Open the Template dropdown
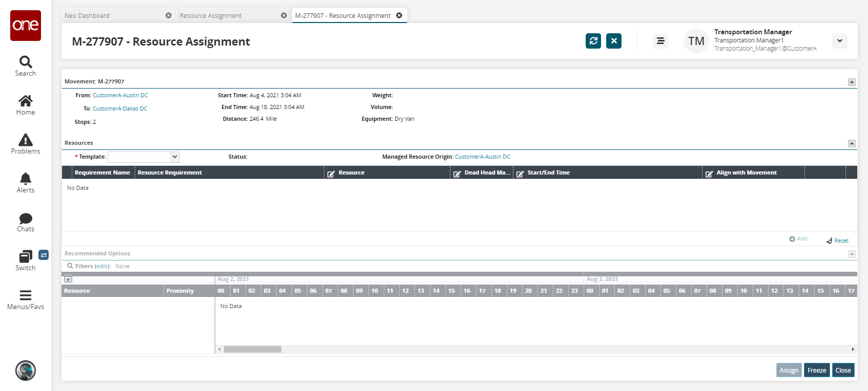This screenshot has height=391, width=868. click(175, 157)
